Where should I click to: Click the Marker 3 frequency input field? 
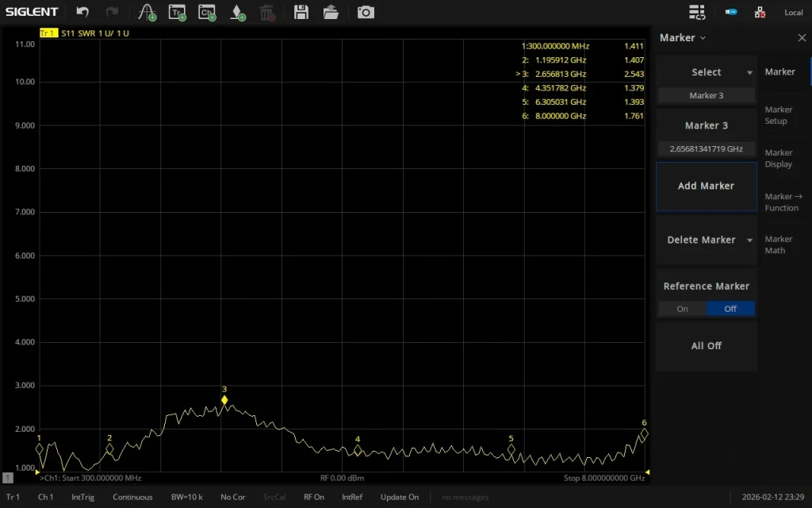(x=707, y=148)
